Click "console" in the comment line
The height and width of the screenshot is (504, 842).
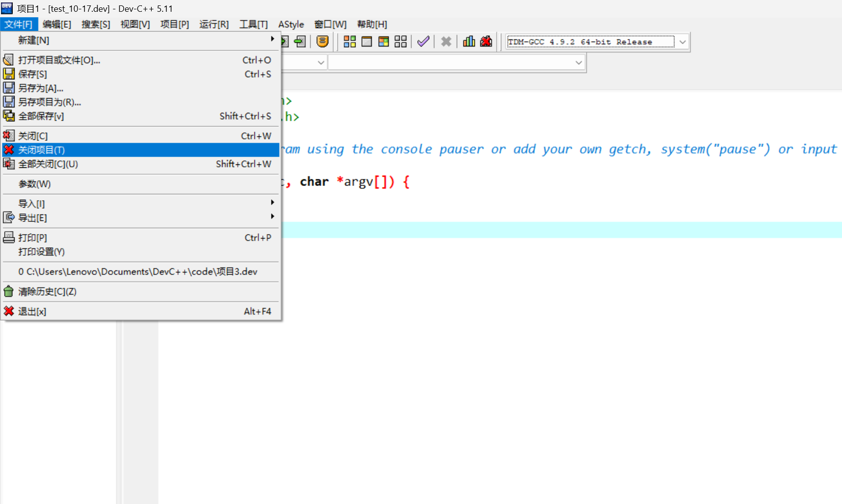coord(407,149)
